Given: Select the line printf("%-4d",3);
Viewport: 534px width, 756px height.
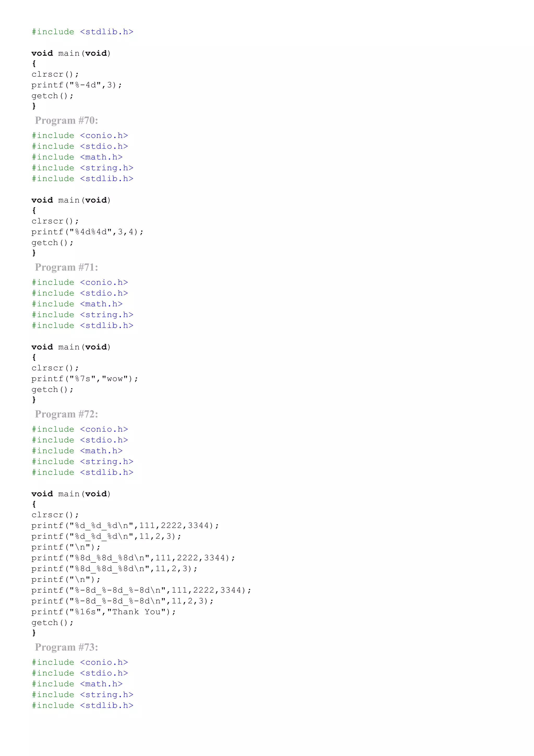Looking at the screenshot, I should (77, 85).
